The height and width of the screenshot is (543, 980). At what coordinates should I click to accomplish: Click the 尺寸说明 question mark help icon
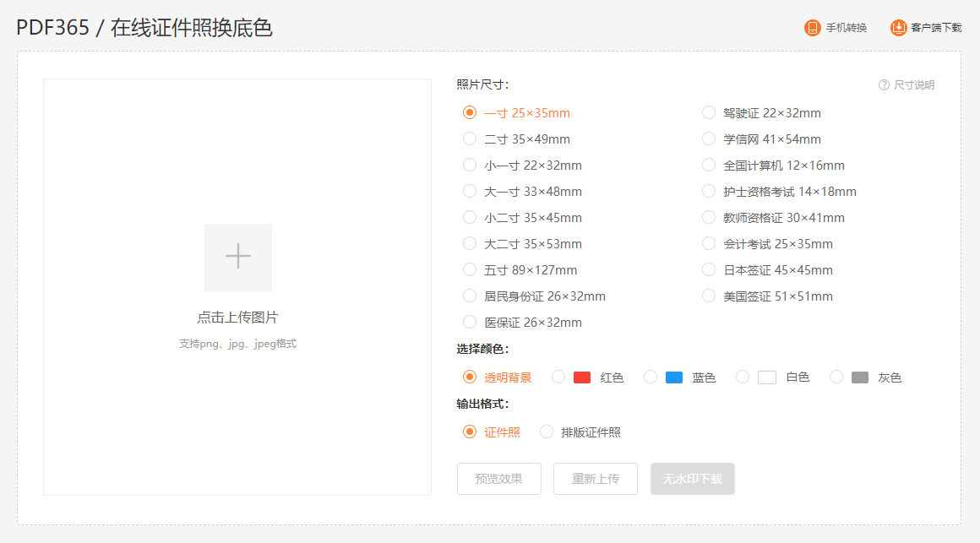pyautogui.click(x=883, y=84)
